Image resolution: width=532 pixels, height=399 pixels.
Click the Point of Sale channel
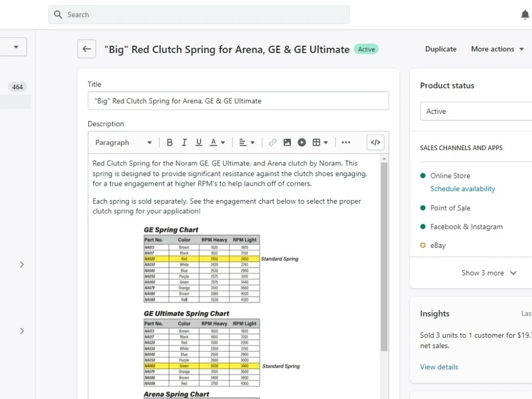pos(450,208)
